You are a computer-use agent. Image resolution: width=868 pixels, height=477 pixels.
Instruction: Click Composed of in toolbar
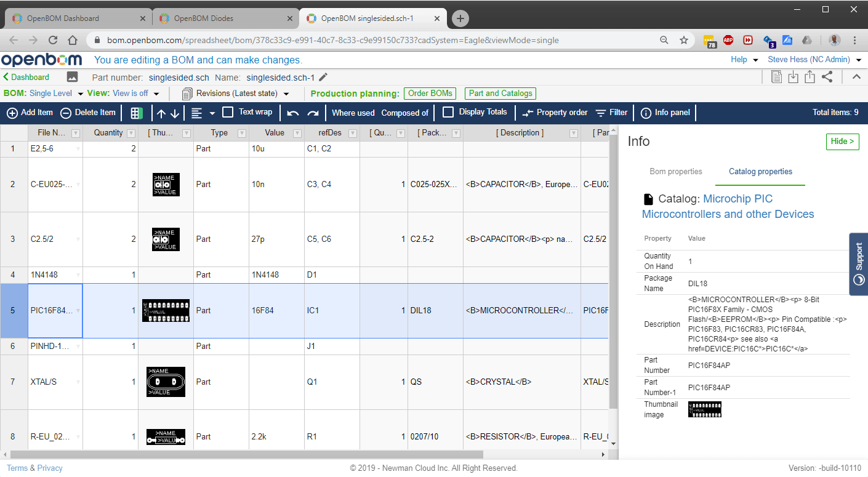pyautogui.click(x=405, y=113)
